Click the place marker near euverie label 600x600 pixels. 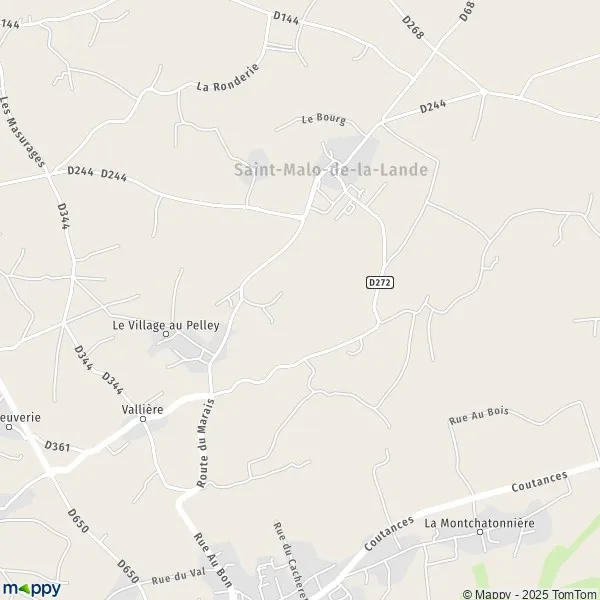point(9,427)
